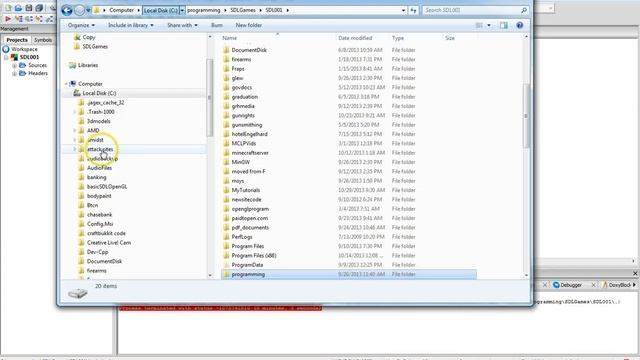This screenshot has width=640, height=360.
Task: Switch to Projects tab in Management panel
Action: pos(17,40)
